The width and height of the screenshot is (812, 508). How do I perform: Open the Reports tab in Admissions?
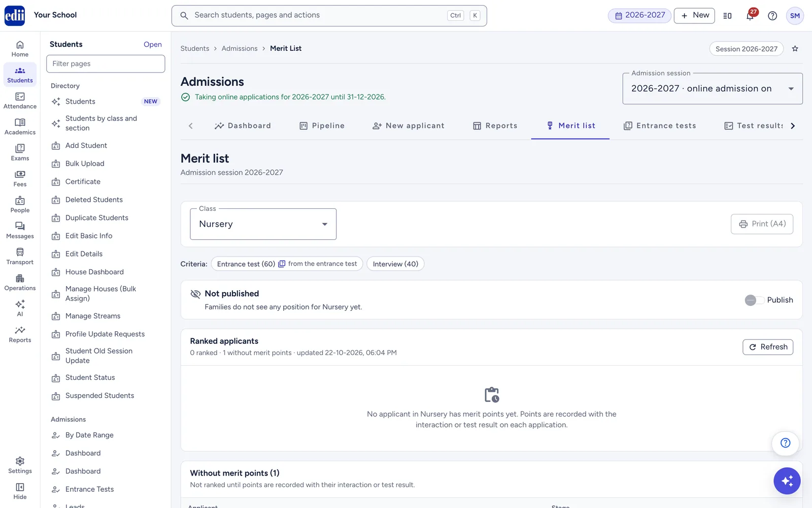[495, 126]
